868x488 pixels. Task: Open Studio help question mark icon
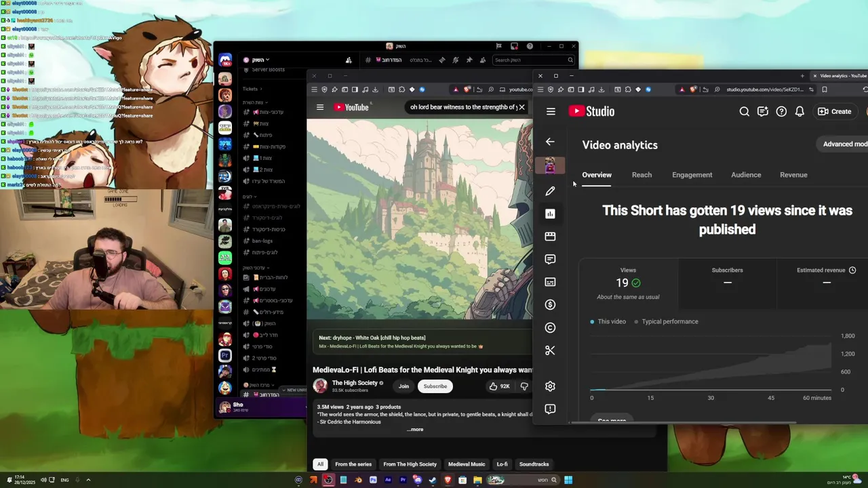tap(781, 112)
